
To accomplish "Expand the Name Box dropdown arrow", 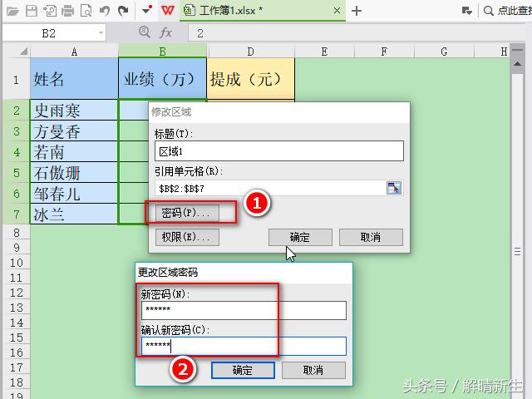I will [101, 33].
